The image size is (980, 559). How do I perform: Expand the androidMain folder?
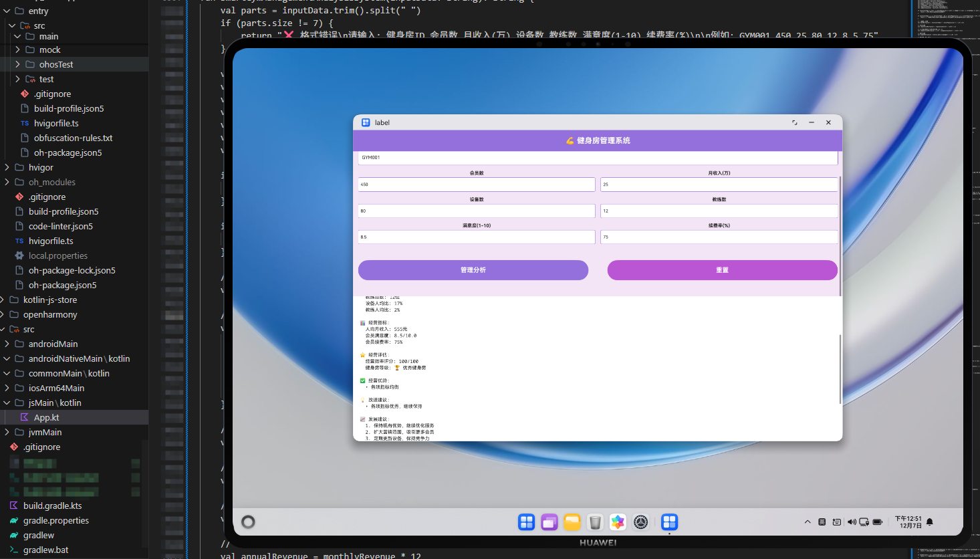pos(7,344)
